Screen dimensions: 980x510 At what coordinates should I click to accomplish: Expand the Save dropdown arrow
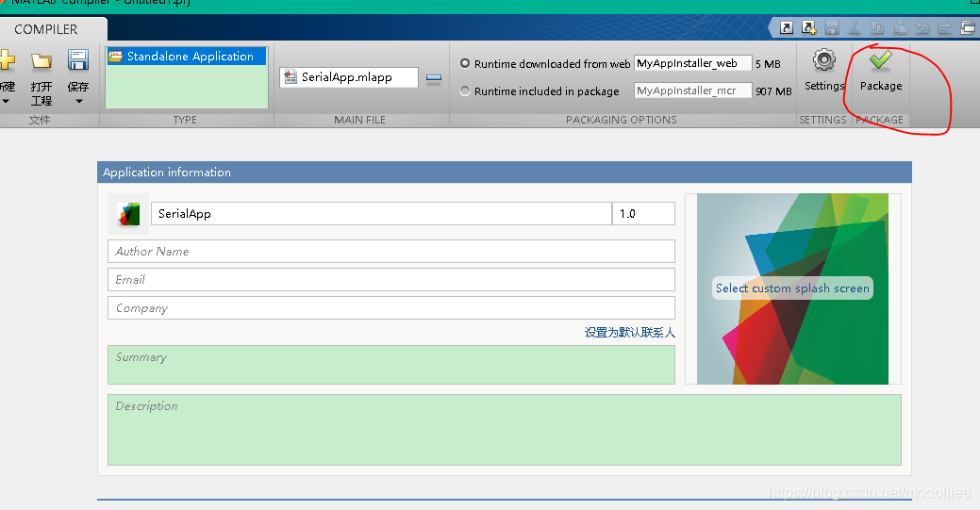pyautogui.click(x=78, y=101)
